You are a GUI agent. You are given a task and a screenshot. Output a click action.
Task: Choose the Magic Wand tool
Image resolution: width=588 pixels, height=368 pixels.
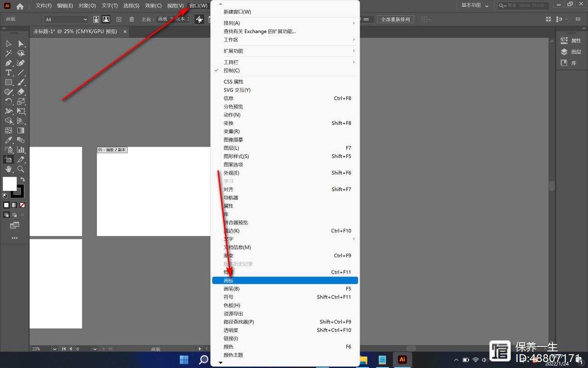(9, 53)
